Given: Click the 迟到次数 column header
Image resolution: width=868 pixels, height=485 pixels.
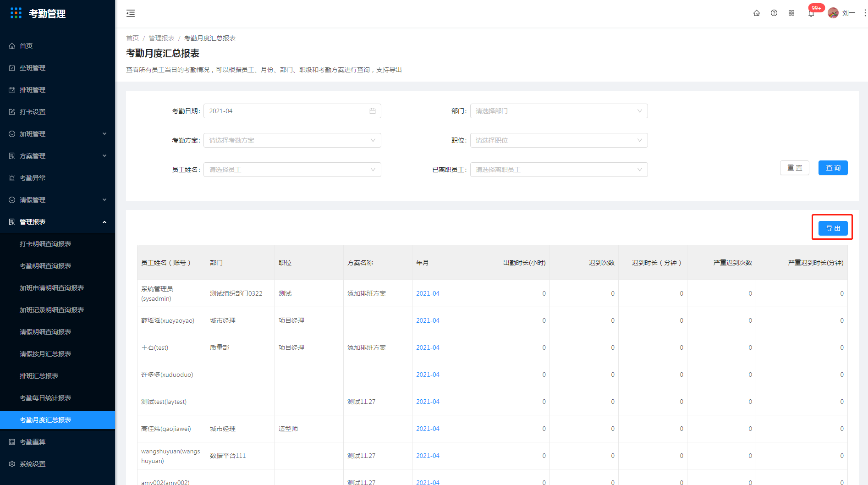Looking at the screenshot, I should pos(584,263).
